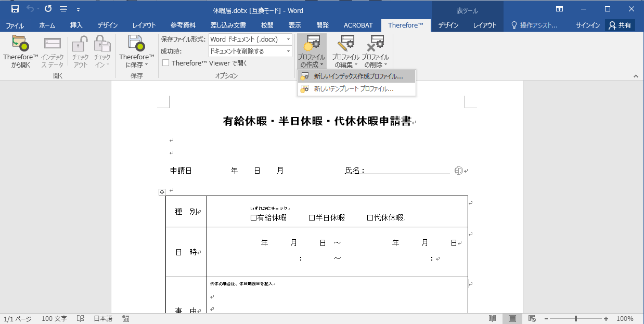Switch to Web Layout view icon
Viewport: 644px width, 324px height.
coord(532,319)
